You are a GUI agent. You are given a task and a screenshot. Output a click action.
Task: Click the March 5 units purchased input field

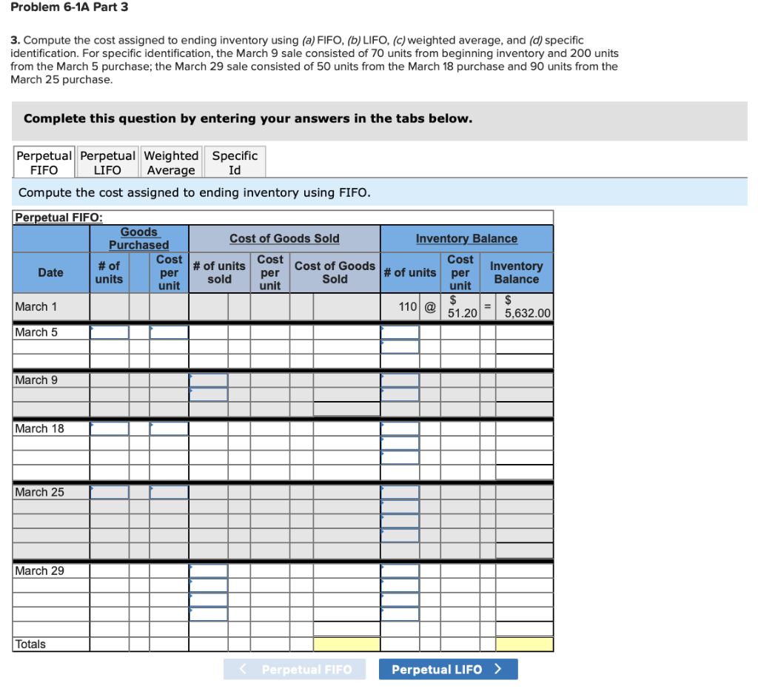click(x=108, y=331)
